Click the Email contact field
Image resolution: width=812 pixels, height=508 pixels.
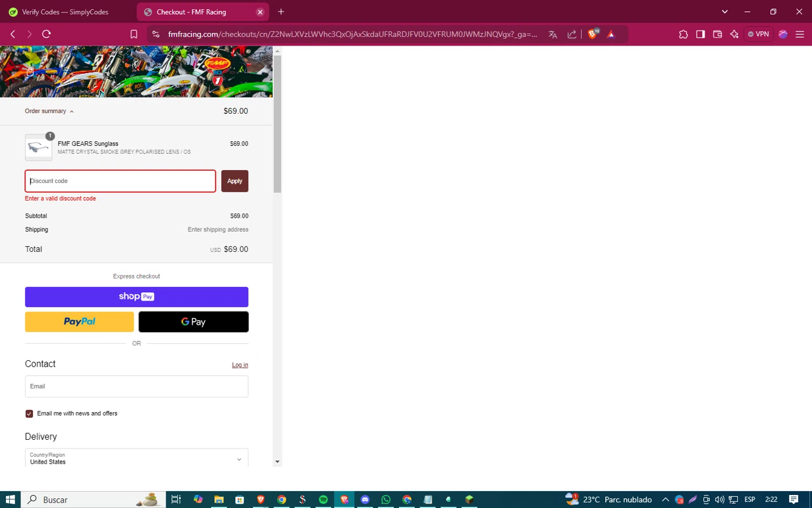point(136,387)
